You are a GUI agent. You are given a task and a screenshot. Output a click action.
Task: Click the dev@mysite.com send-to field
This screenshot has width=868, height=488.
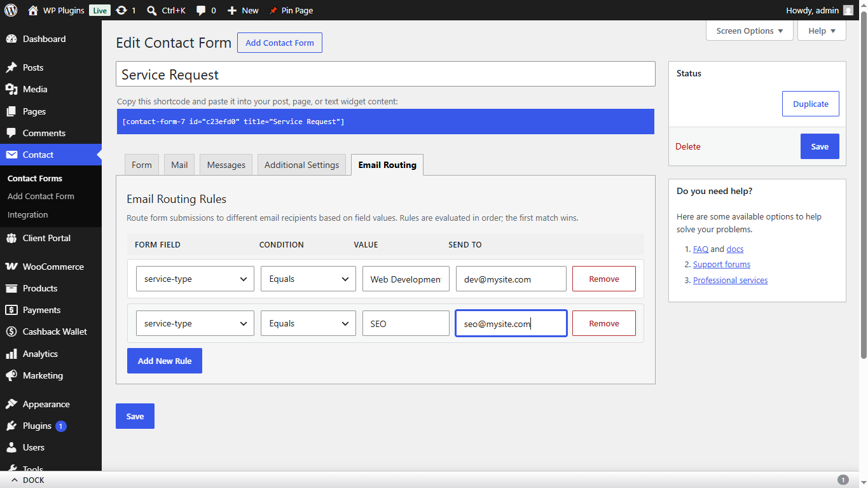(x=511, y=279)
